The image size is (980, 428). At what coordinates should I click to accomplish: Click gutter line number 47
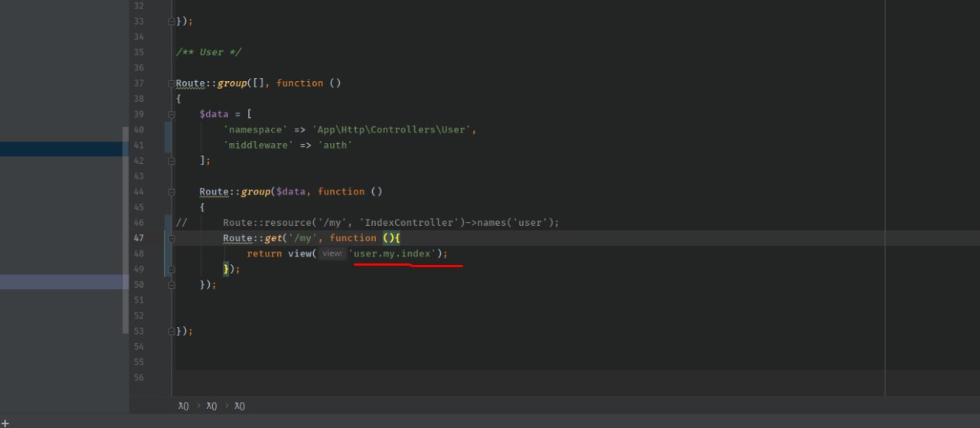click(x=139, y=238)
